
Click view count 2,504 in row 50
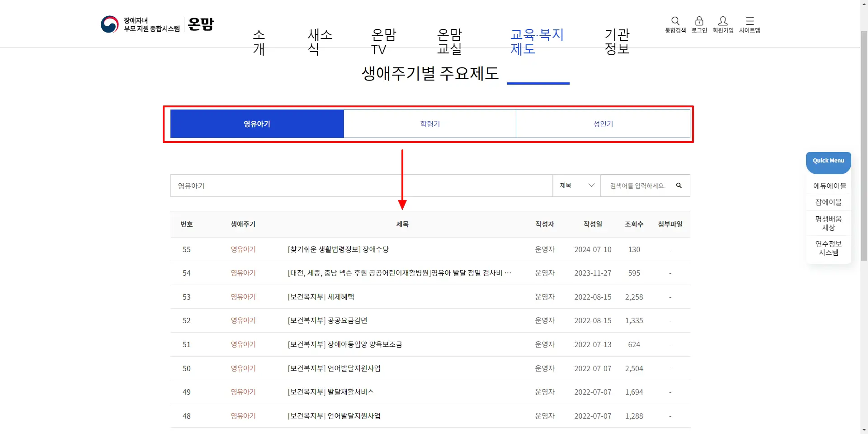(x=634, y=368)
